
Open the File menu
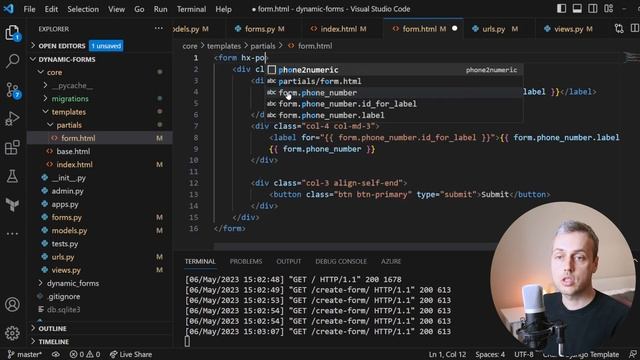coord(29,9)
